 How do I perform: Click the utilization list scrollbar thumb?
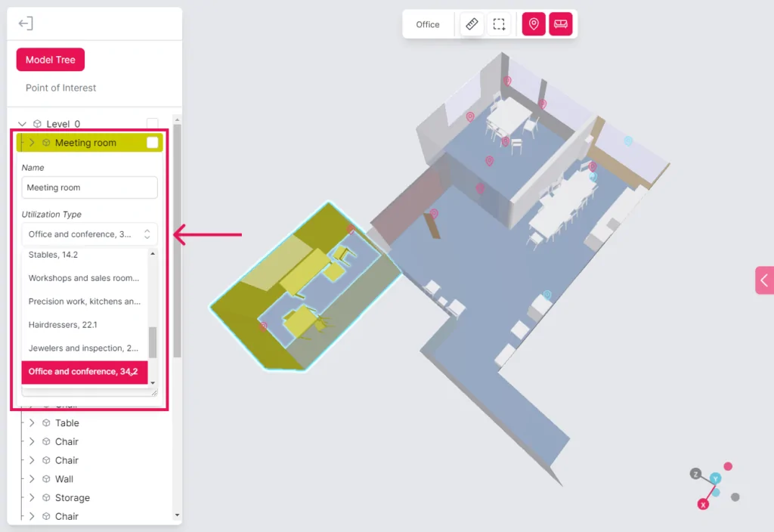tap(153, 342)
